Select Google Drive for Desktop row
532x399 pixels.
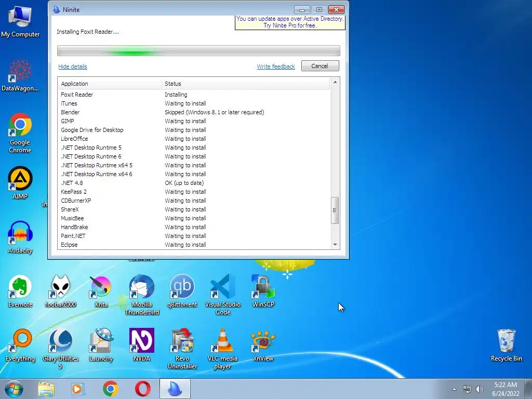[x=194, y=130]
